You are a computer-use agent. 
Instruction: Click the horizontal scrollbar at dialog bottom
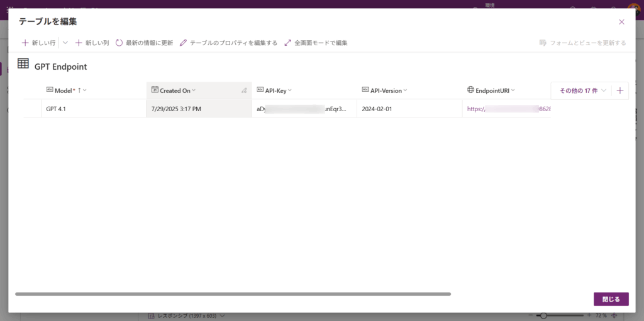pyautogui.click(x=233, y=293)
